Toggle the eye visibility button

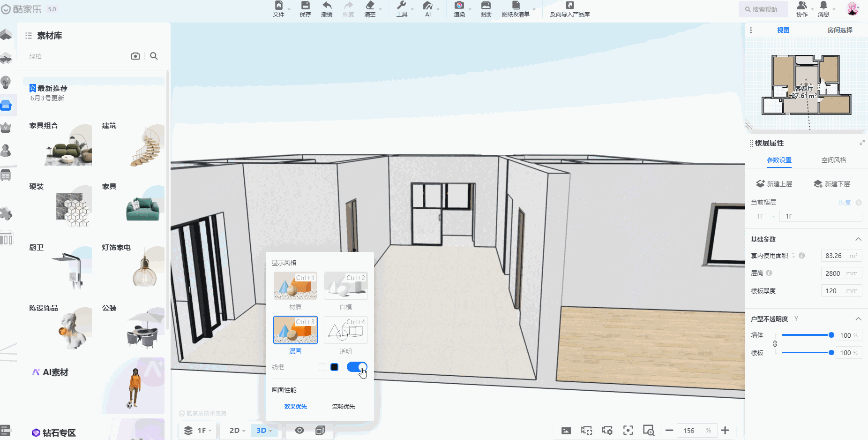pos(299,431)
